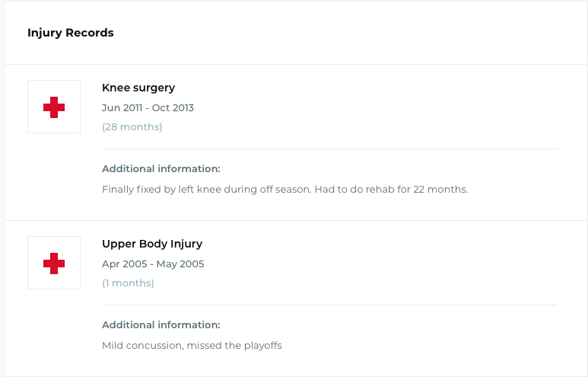Click the red cross icon beside Upper Body Injury
Viewport: 588px width, 377px height.
click(x=54, y=264)
